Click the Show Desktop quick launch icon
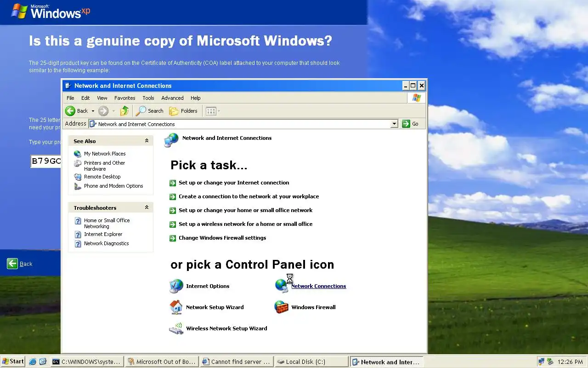 43,362
